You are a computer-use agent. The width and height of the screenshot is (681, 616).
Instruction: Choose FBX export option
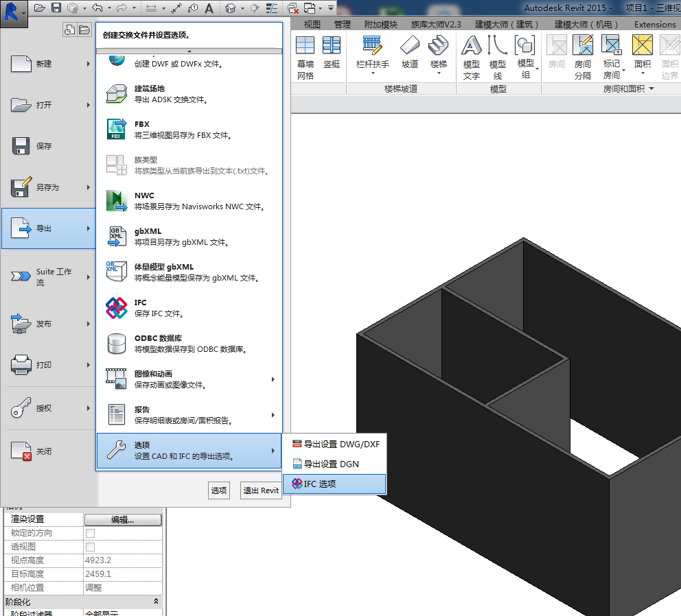[189, 130]
